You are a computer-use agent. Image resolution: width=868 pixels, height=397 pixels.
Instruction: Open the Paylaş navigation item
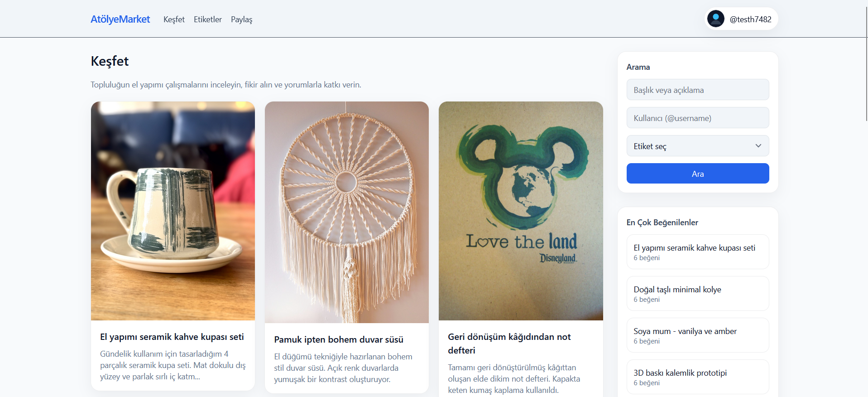tap(241, 19)
